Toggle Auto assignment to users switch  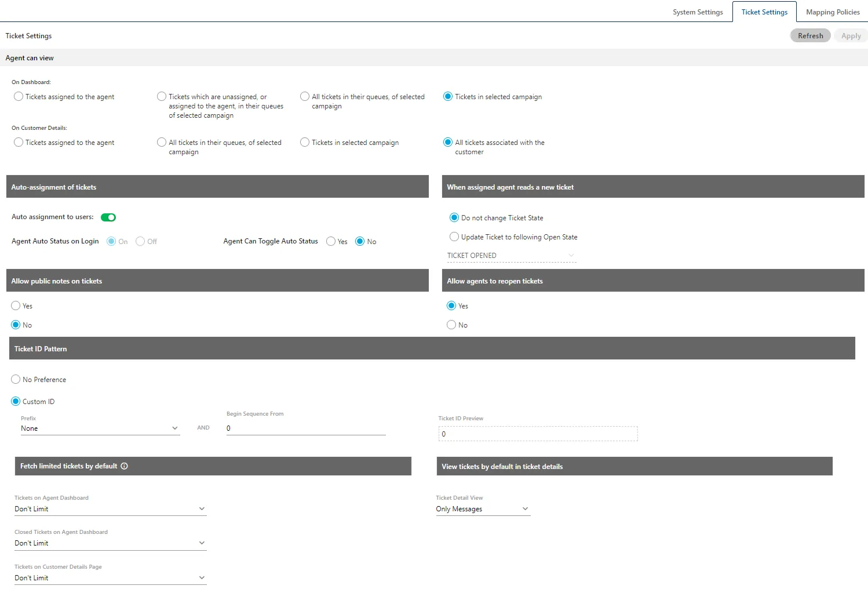coord(108,217)
